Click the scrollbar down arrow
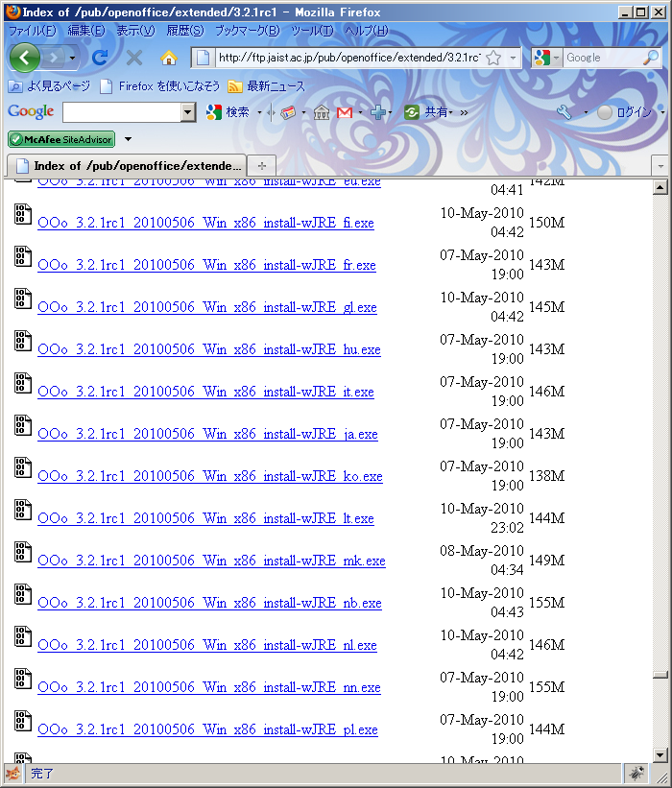This screenshot has height=788, width=672. 660,754
